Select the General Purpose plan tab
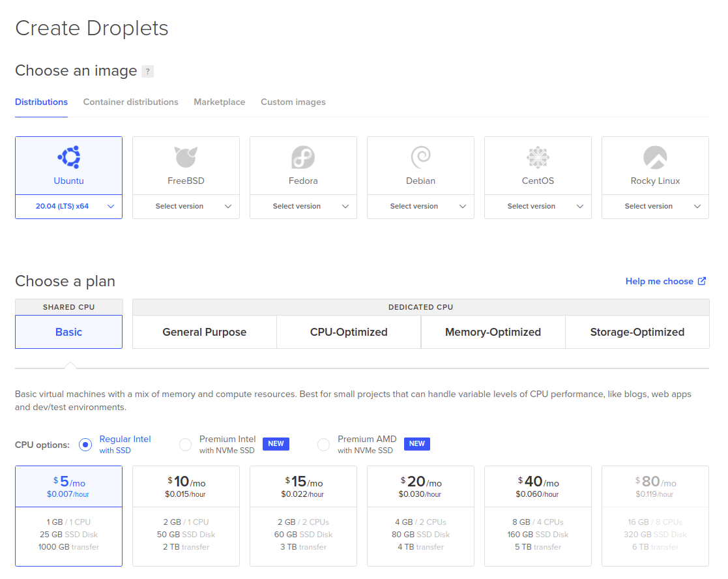 coord(204,332)
